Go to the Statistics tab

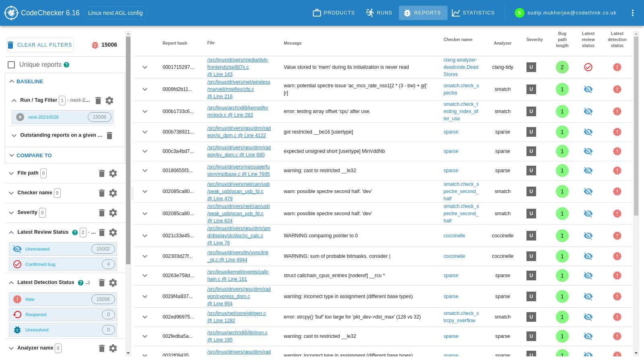click(x=473, y=13)
